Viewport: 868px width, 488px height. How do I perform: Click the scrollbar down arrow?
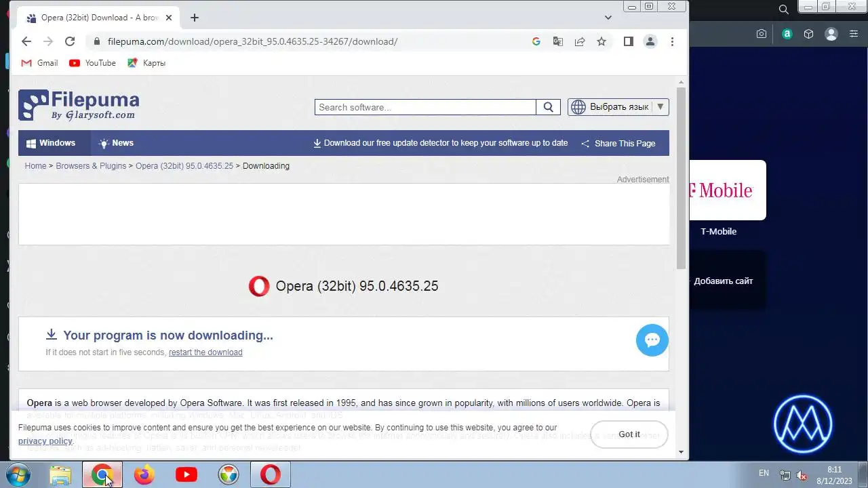pos(682,453)
